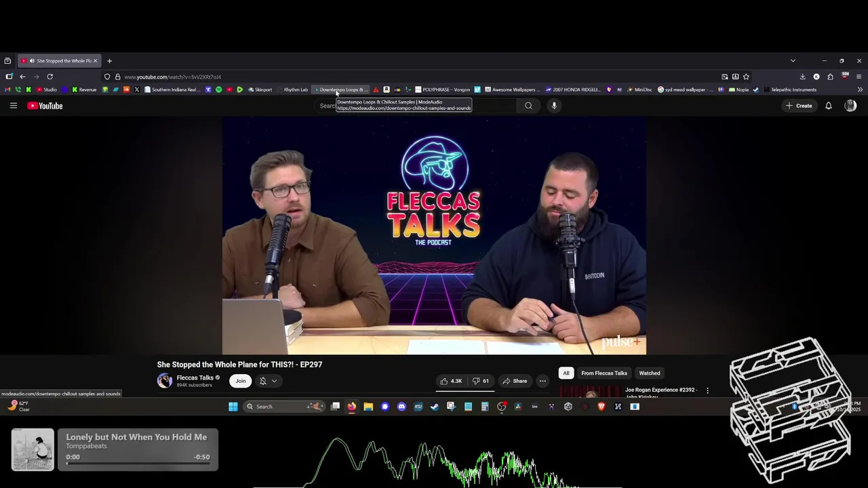The image size is (868, 488).
Task: Expand the notification preference chevron
Action: (x=274, y=381)
